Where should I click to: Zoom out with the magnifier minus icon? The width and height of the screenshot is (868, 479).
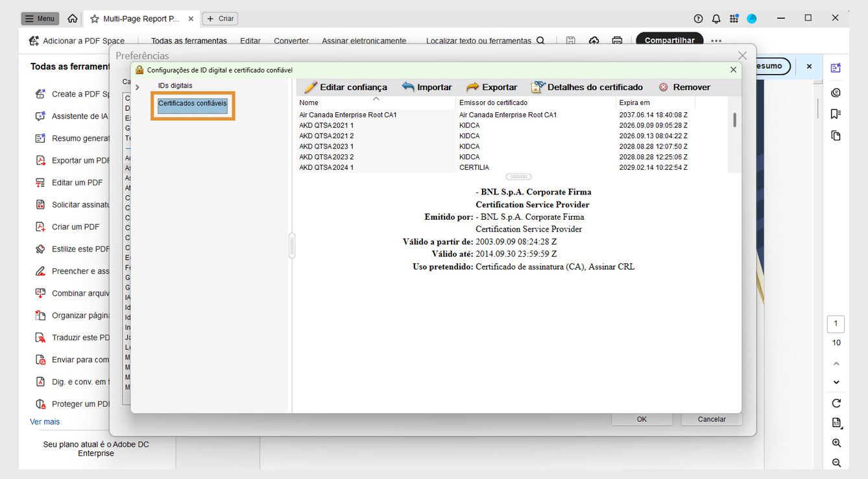pyautogui.click(x=836, y=463)
